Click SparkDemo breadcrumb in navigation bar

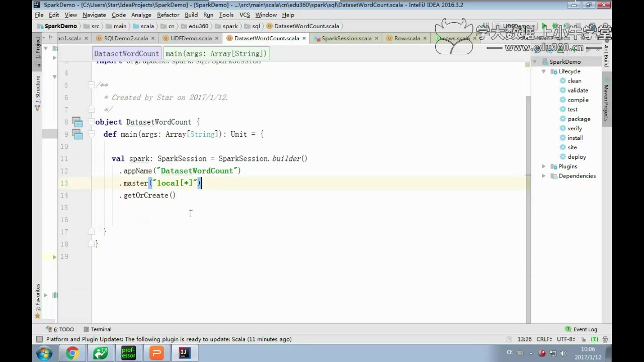[x=57, y=26]
